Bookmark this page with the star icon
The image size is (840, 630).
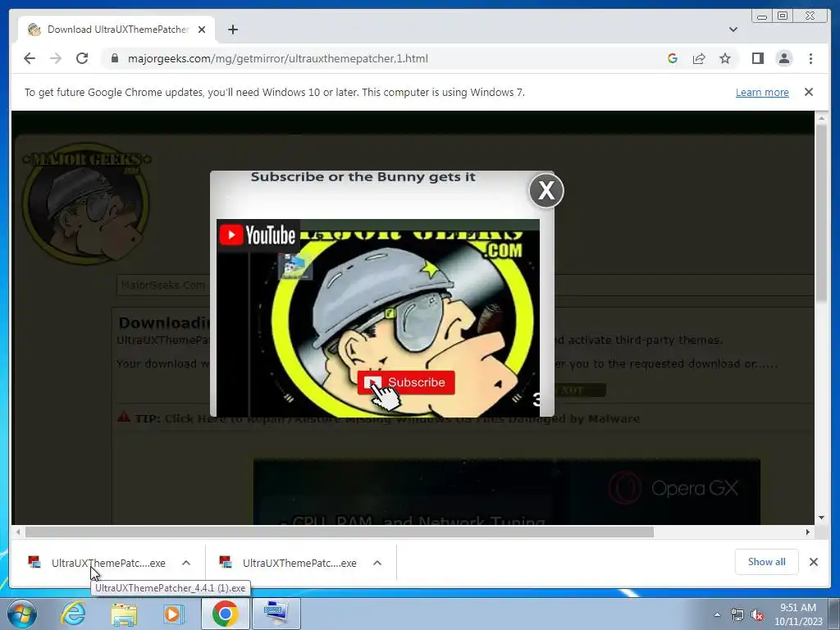click(725, 58)
